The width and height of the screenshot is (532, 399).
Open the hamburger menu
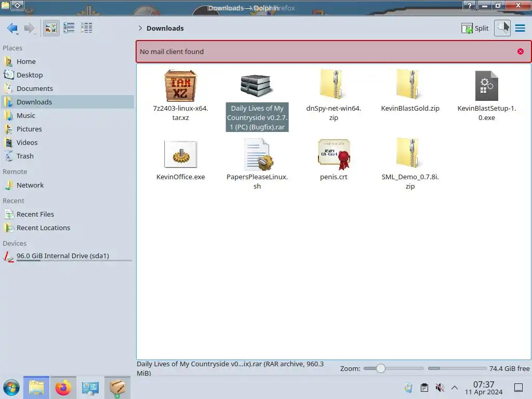pos(520,28)
